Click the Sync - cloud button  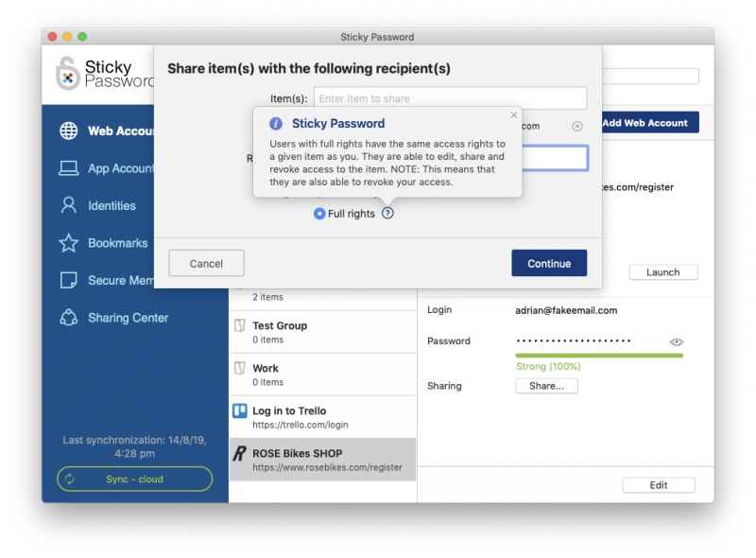(x=134, y=479)
